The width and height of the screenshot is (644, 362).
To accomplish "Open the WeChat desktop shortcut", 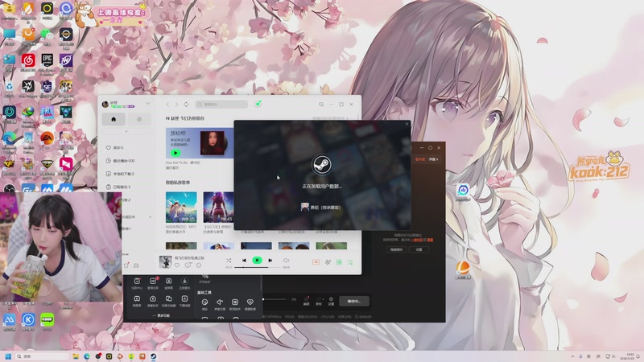I will tap(47, 35).
